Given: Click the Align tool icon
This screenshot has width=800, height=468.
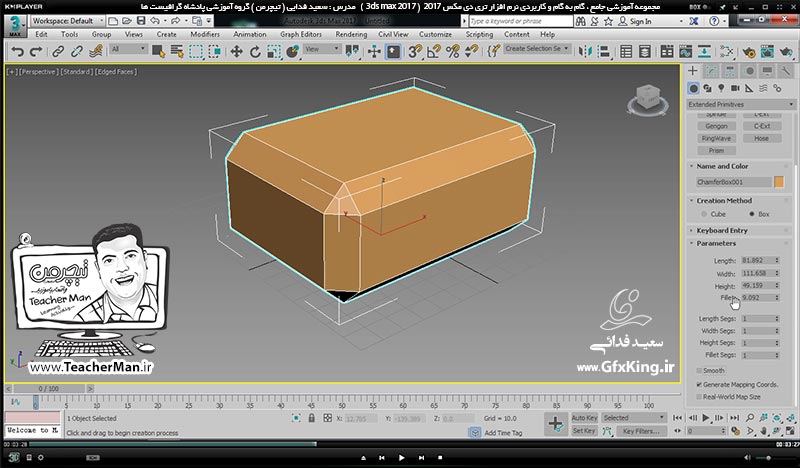Looking at the screenshot, I should [604, 52].
